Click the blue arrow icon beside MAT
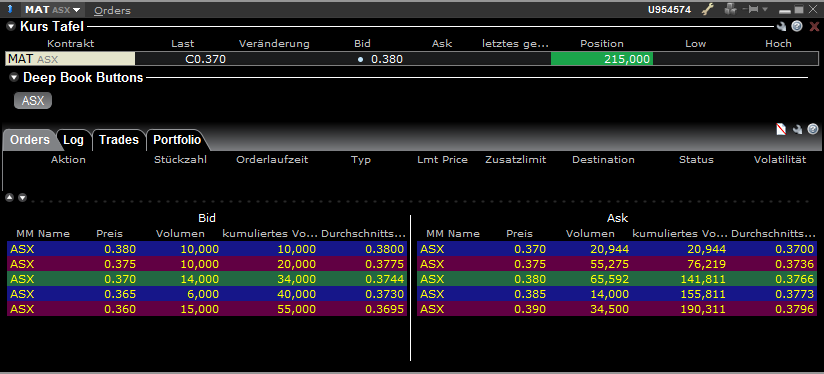The height and width of the screenshot is (374, 824). click(11, 9)
